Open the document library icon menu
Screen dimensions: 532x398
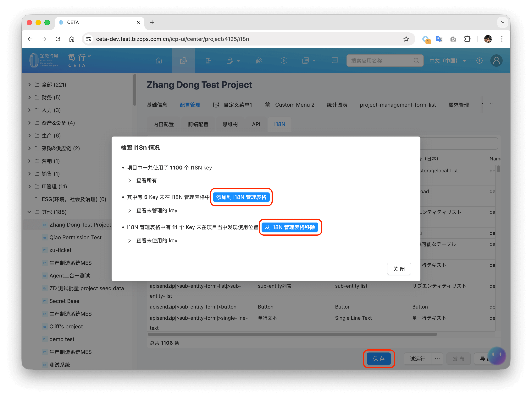(309, 61)
